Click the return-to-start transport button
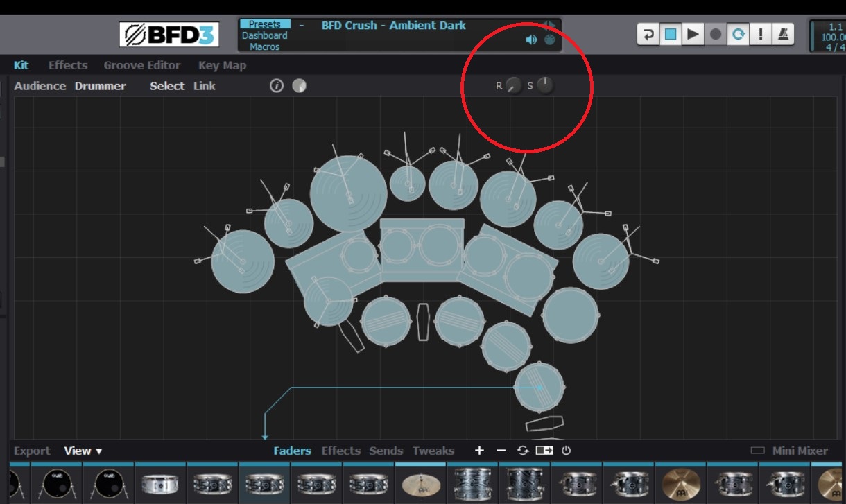The width and height of the screenshot is (846, 504). [648, 34]
